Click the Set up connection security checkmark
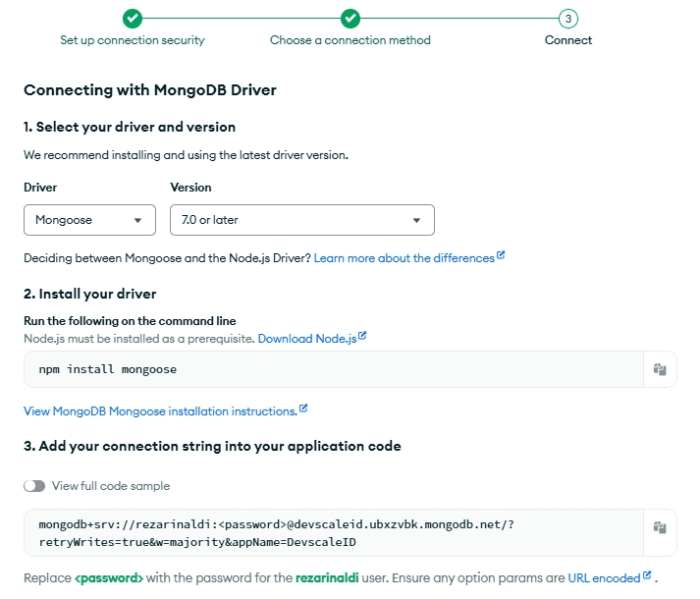 133,19
